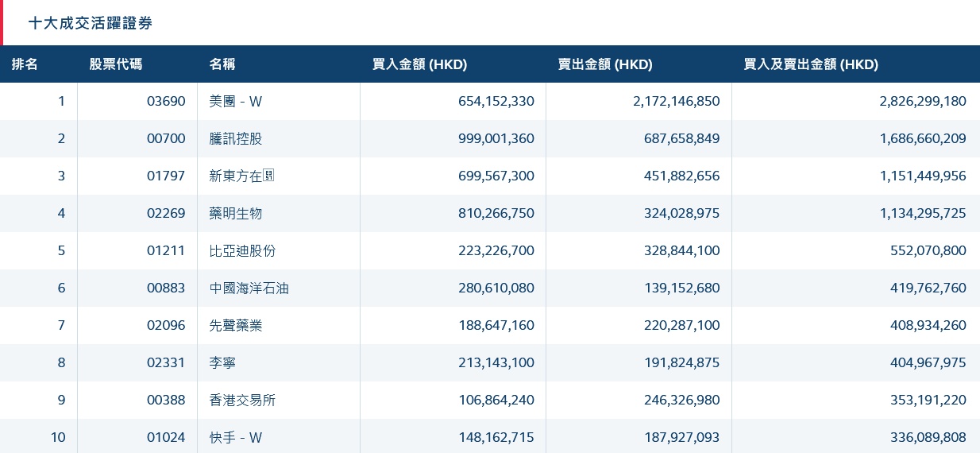Image resolution: width=980 pixels, height=453 pixels.
Task: Click the name 藥明生物
Action: (x=236, y=213)
